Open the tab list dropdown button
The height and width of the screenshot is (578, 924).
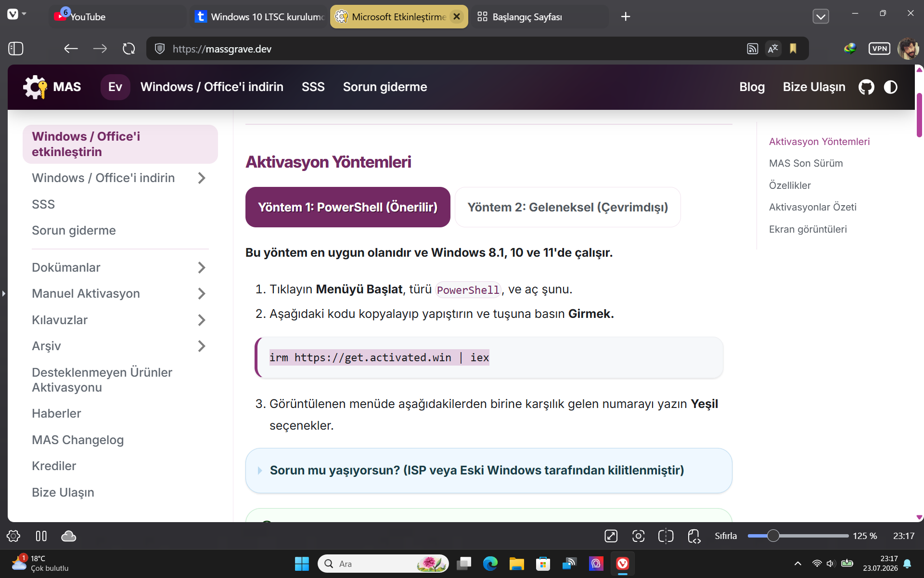click(x=821, y=16)
